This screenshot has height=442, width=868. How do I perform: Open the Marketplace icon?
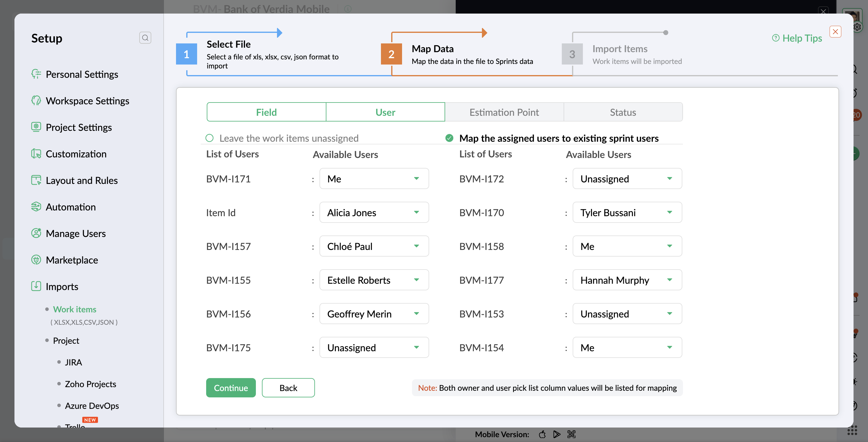click(36, 260)
